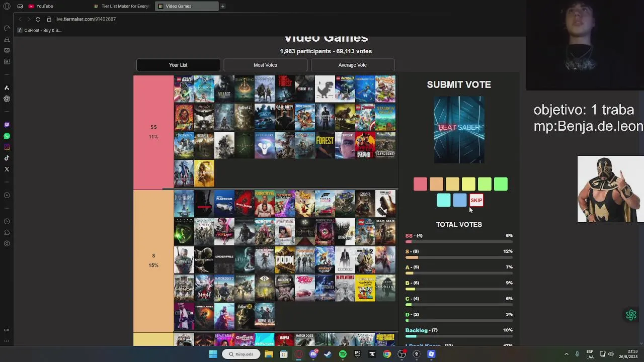
Task: Vote with the blue swatch
Action: tap(459, 200)
